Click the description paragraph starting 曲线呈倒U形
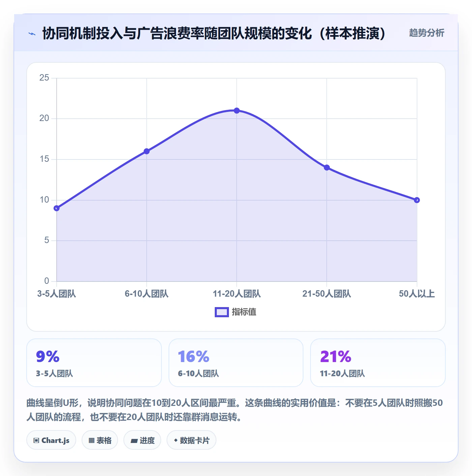Viewport: 472px width, 476px height. (235, 410)
